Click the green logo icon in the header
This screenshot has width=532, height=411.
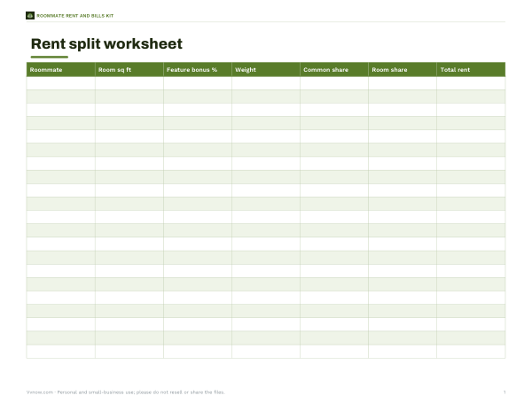click(x=30, y=16)
